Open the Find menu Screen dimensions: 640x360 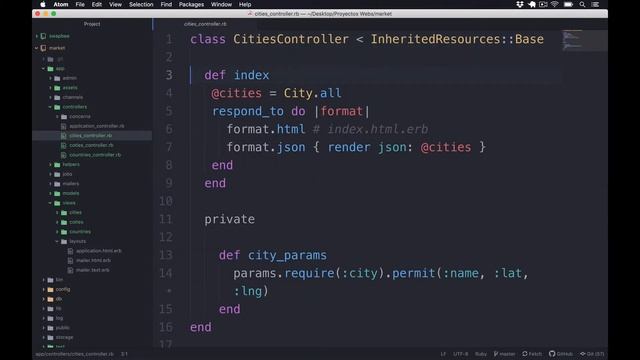pos(166,4)
